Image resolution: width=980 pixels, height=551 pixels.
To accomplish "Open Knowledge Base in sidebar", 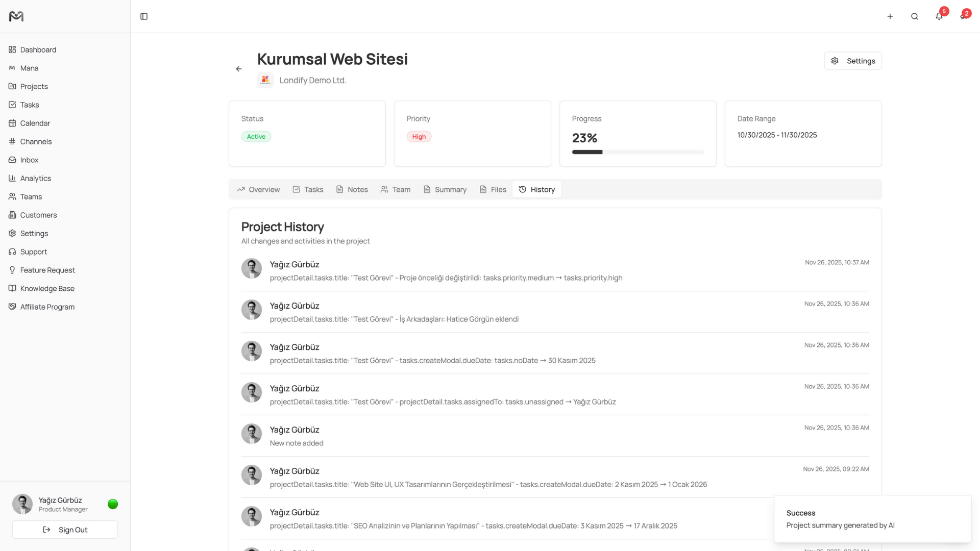I will (47, 288).
